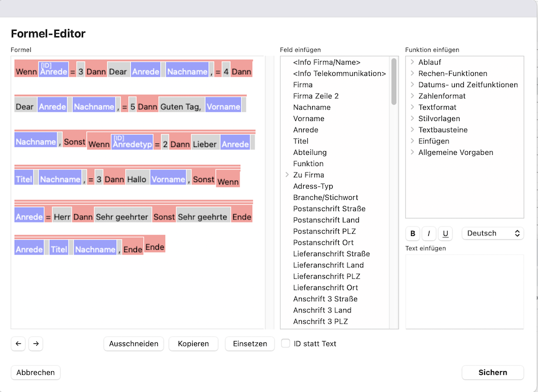The width and height of the screenshot is (538, 392).
Task: Click the left arrow navigation button
Action: (x=18, y=343)
